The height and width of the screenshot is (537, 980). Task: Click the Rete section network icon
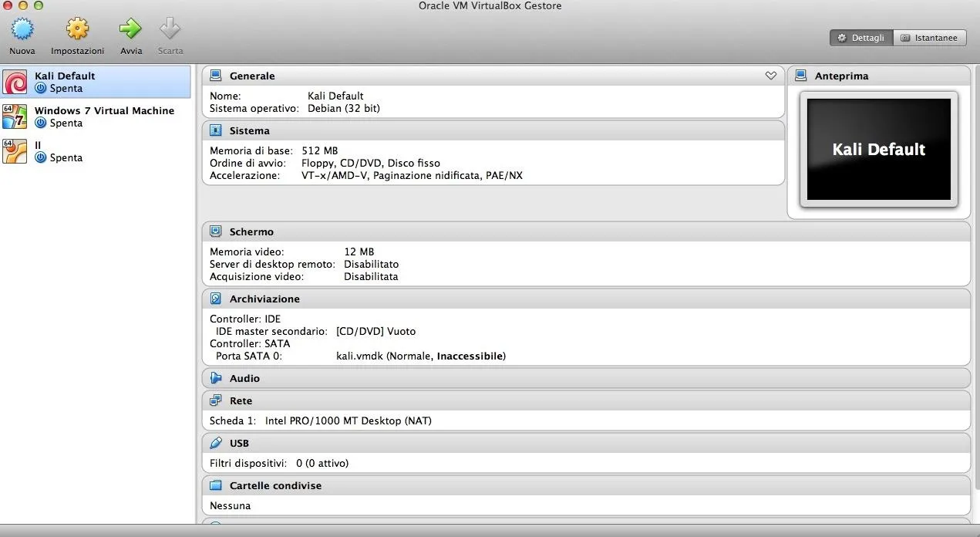216,400
